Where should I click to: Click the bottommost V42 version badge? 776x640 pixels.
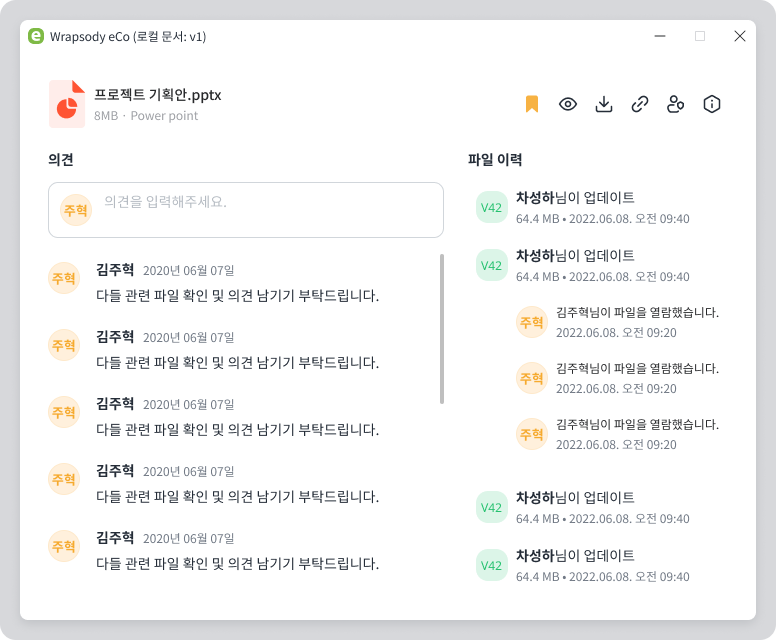491,565
